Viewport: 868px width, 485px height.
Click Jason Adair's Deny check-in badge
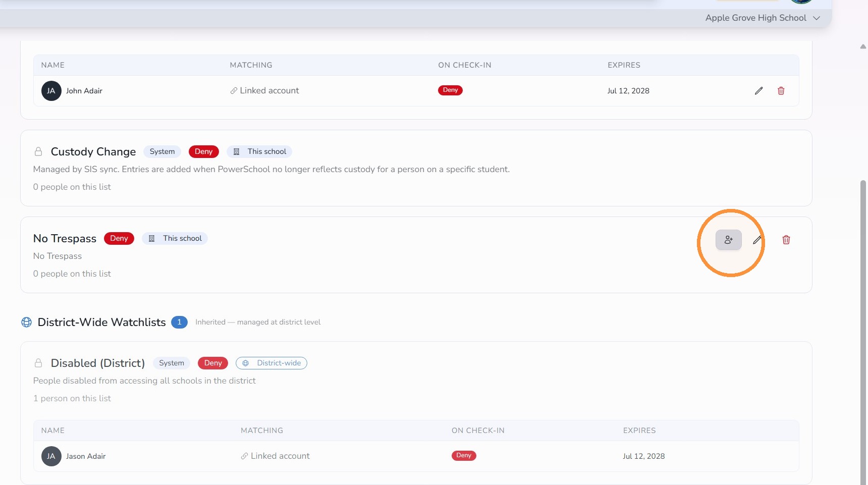tap(464, 456)
